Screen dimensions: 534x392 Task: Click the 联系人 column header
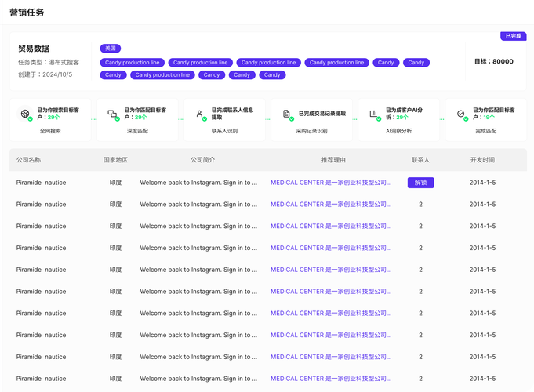pos(420,160)
